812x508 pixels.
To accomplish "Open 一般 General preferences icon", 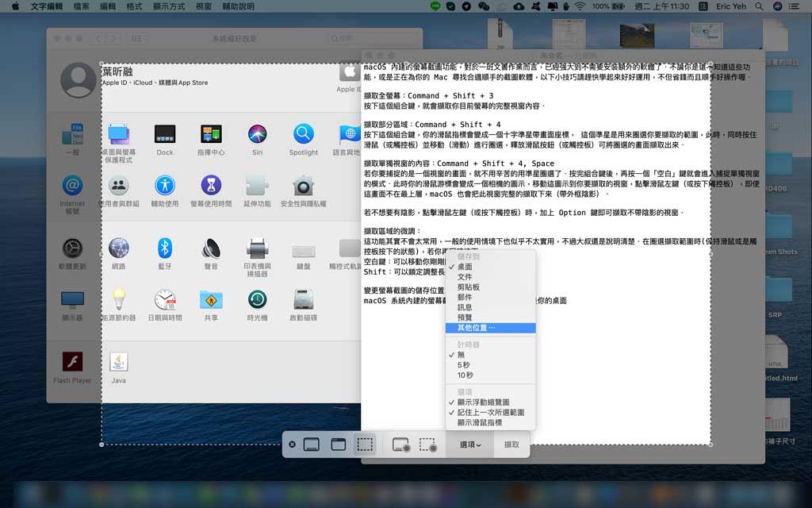I will (72, 134).
